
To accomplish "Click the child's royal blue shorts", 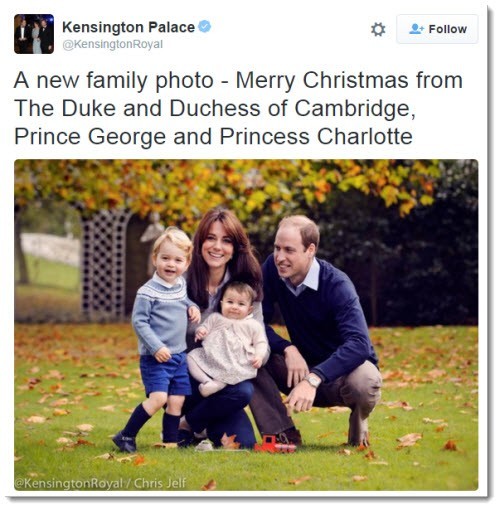I will [x=165, y=373].
